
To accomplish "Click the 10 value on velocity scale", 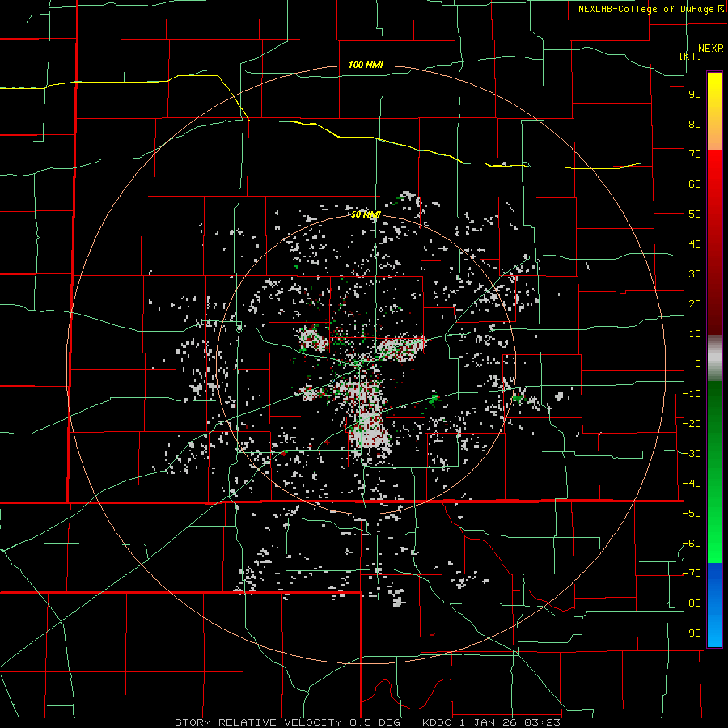I will [695, 334].
